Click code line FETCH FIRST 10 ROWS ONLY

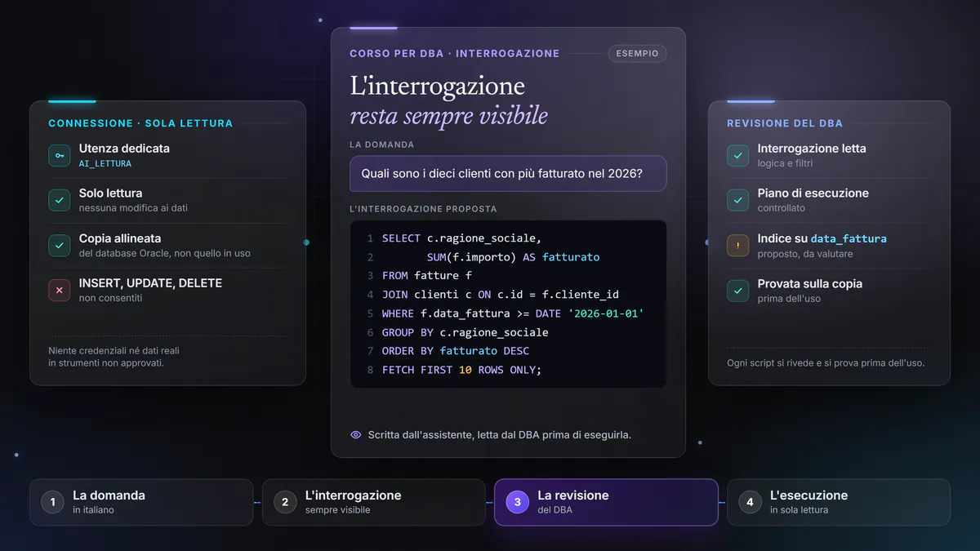point(461,370)
